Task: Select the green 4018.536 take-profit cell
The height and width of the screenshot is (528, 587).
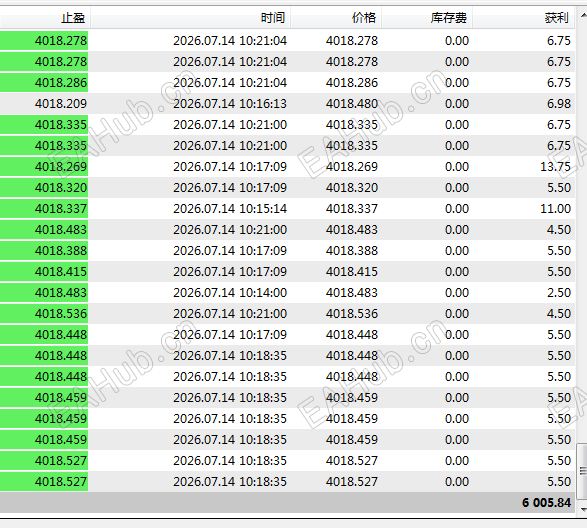Action: click(x=44, y=313)
